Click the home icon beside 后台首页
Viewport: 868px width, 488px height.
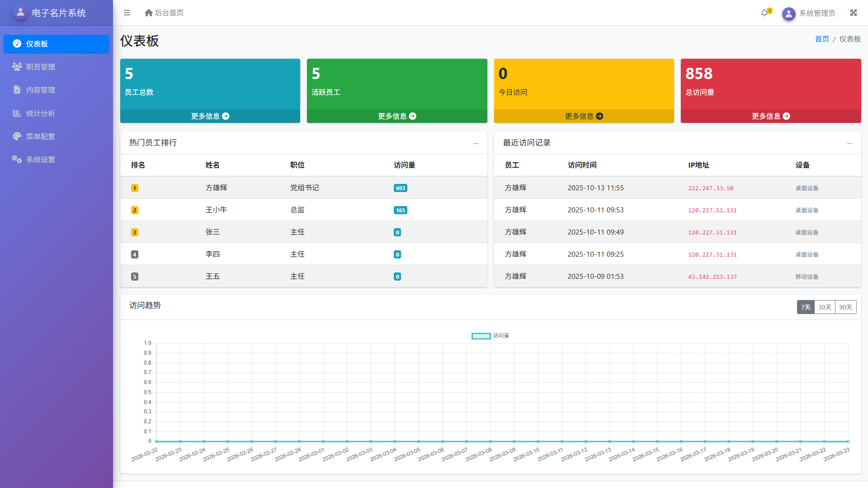(x=148, y=13)
